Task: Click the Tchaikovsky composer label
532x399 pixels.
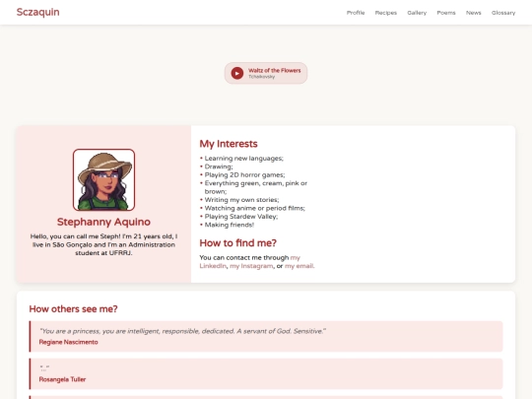Action: click(x=261, y=77)
